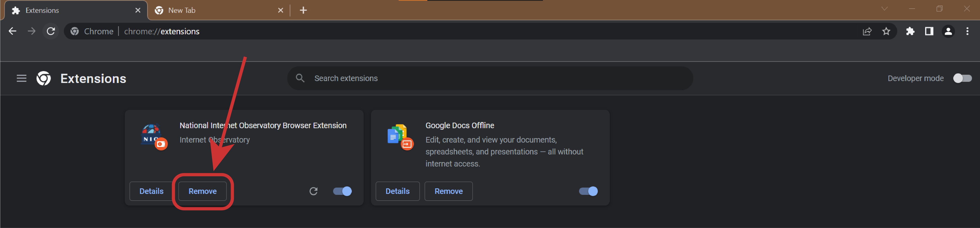Open the Extensions hamburger main menu
This screenshot has width=980, height=228.
coord(22,79)
